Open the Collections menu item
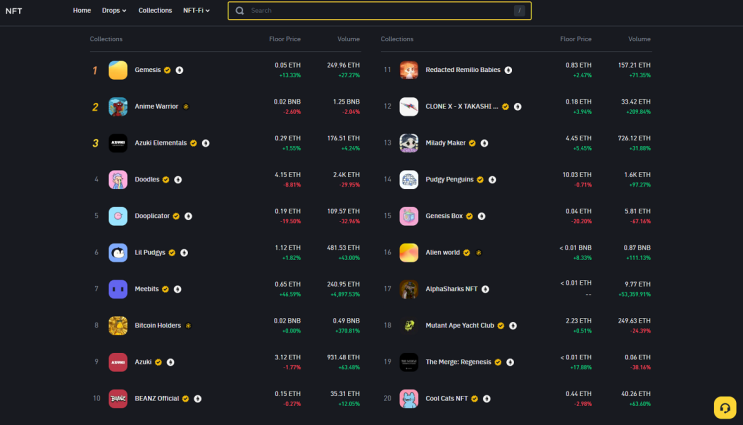The width and height of the screenshot is (743, 425). 155,10
